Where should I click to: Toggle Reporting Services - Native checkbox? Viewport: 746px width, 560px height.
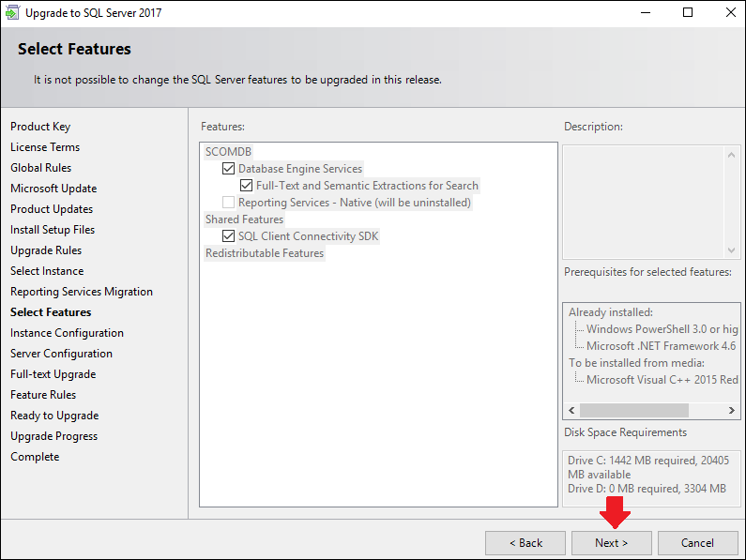tap(228, 203)
